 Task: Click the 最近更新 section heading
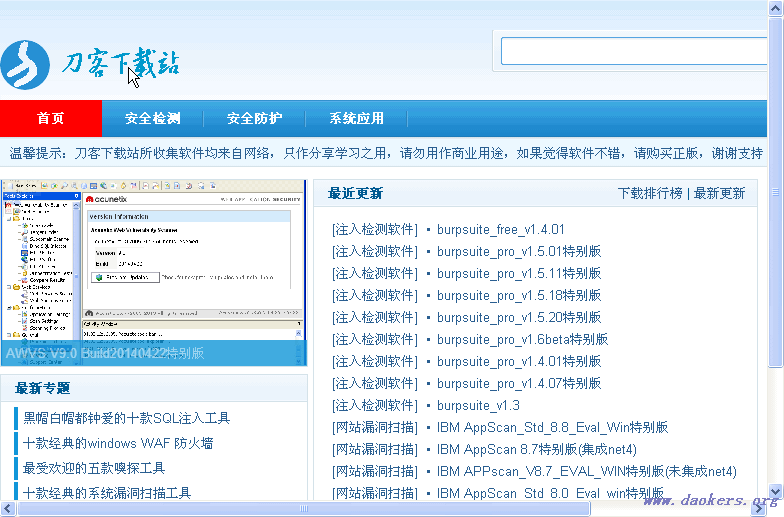(356, 193)
